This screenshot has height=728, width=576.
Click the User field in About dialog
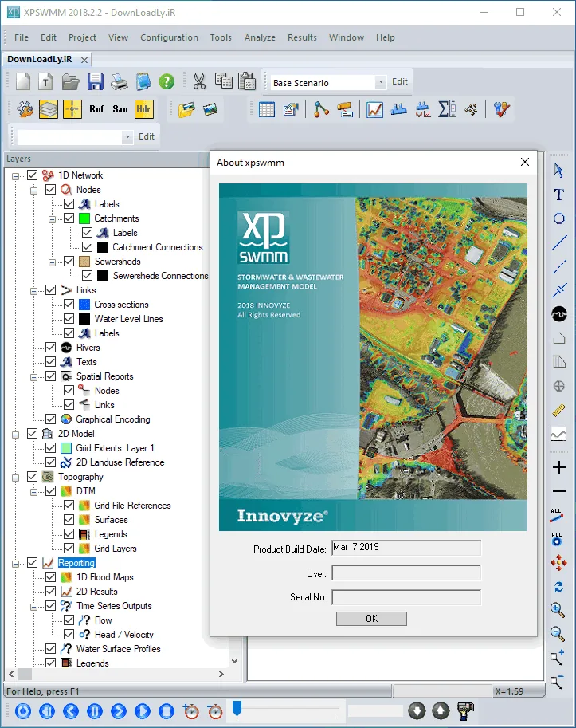coord(406,573)
